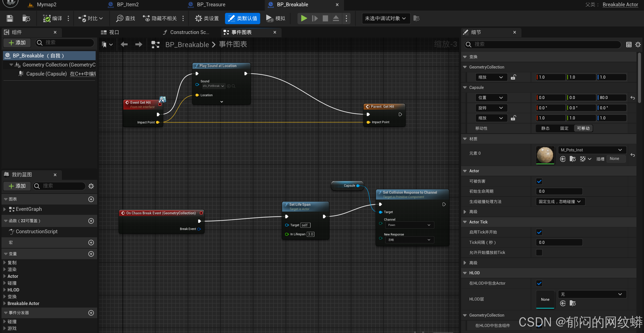This screenshot has height=333, width=644.
Task: Click the Save blueprint icon
Action: [x=10, y=18]
